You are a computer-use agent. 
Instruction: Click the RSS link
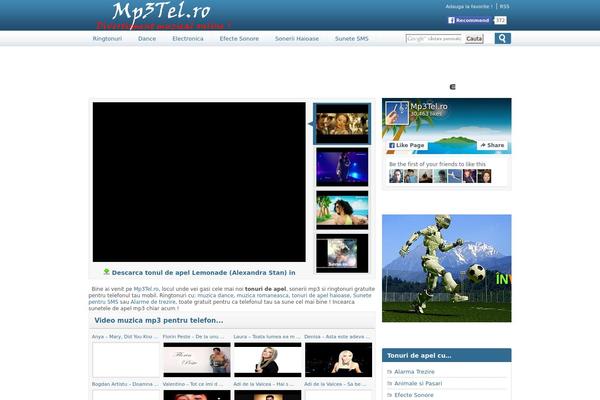[x=504, y=7]
